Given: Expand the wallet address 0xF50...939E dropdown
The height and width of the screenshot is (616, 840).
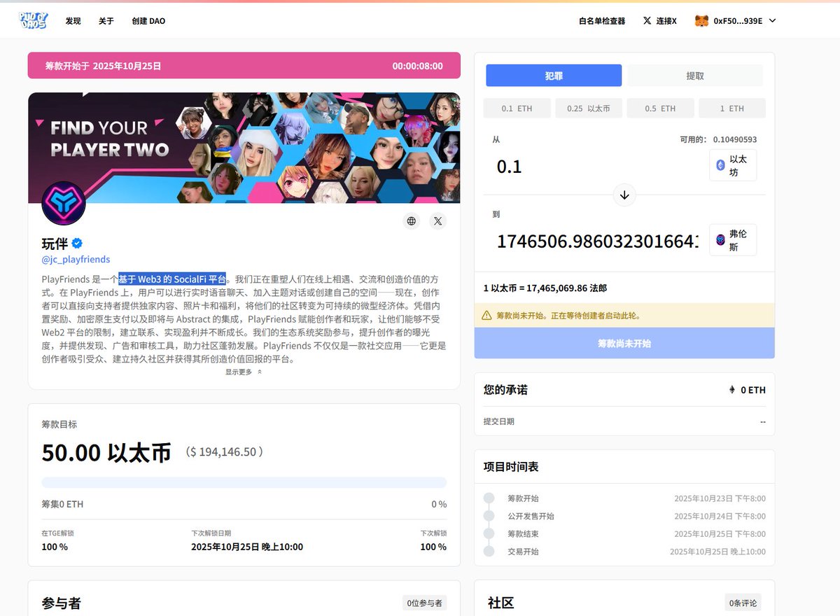Looking at the screenshot, I should (x=773, y=21).
